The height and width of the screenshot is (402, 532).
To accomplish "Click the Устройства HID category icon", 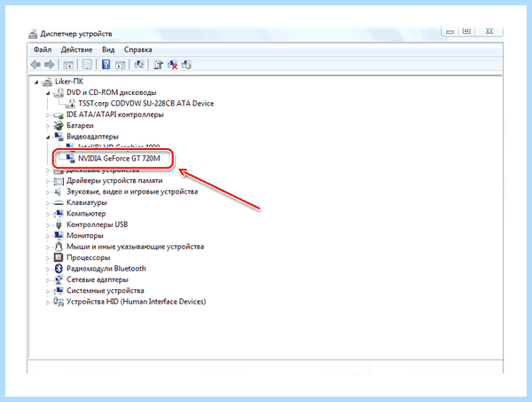I will tap(59, 302).
